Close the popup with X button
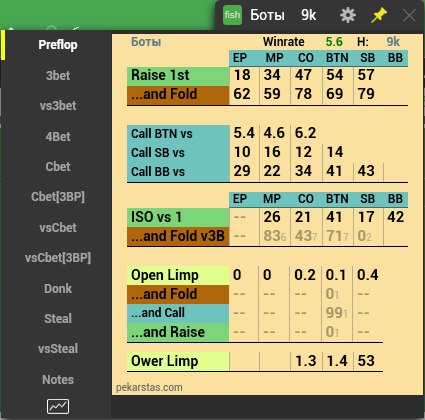Screen dimensions: 425x420 409,15
